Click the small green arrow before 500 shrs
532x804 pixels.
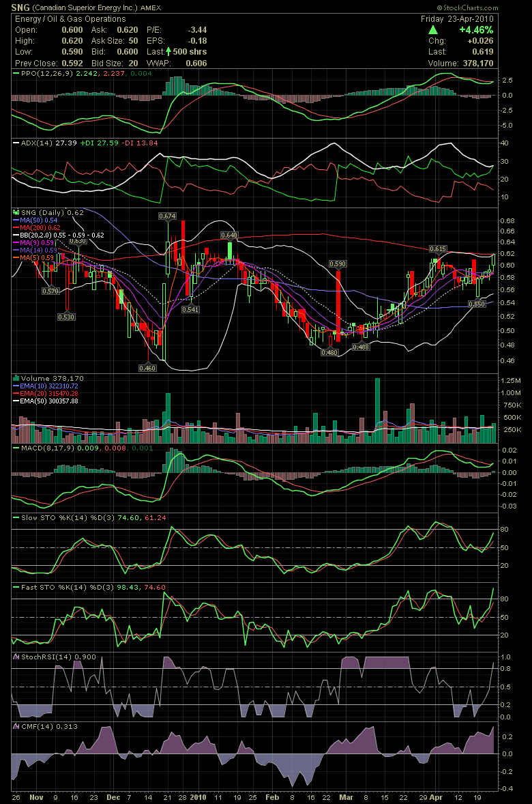tap(168, 51)
